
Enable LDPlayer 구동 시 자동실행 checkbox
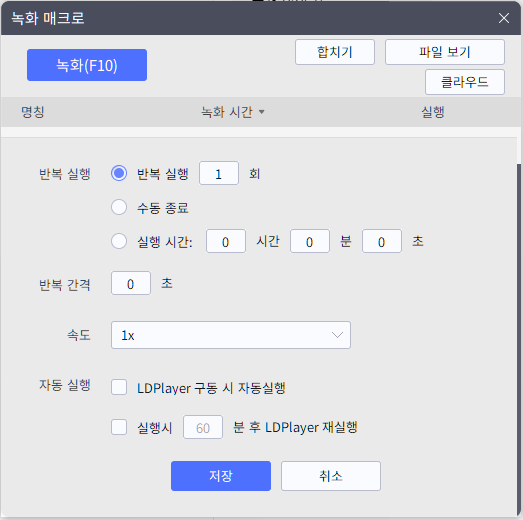coord(119,387)
